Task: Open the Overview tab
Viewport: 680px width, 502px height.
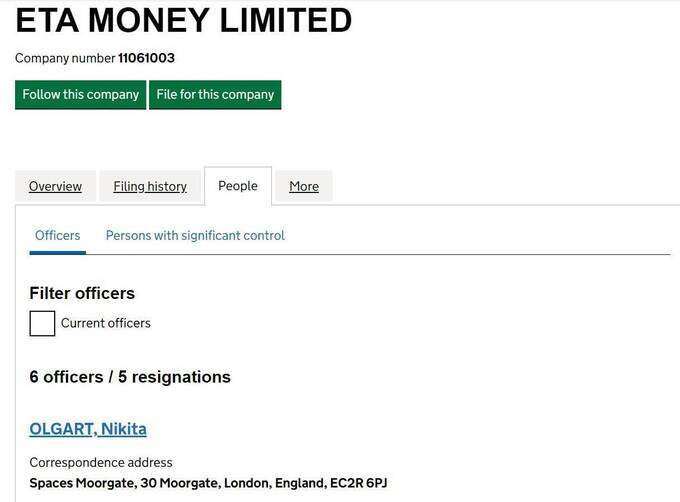Action: coord(55,186)
